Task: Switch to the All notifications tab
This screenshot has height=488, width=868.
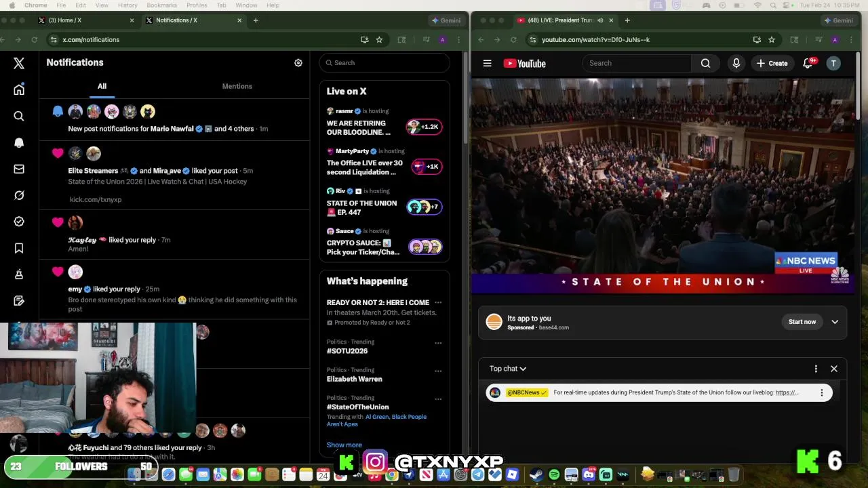Action: pos(102,86)
